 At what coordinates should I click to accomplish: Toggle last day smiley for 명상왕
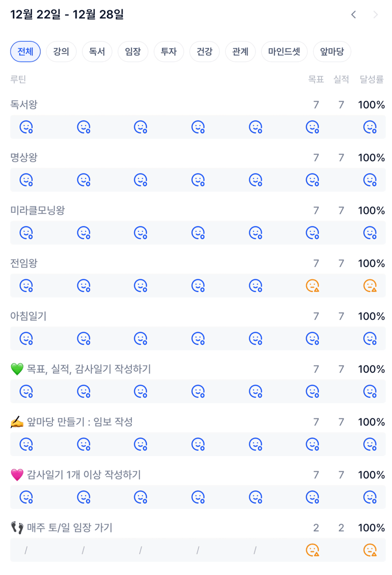370,180
